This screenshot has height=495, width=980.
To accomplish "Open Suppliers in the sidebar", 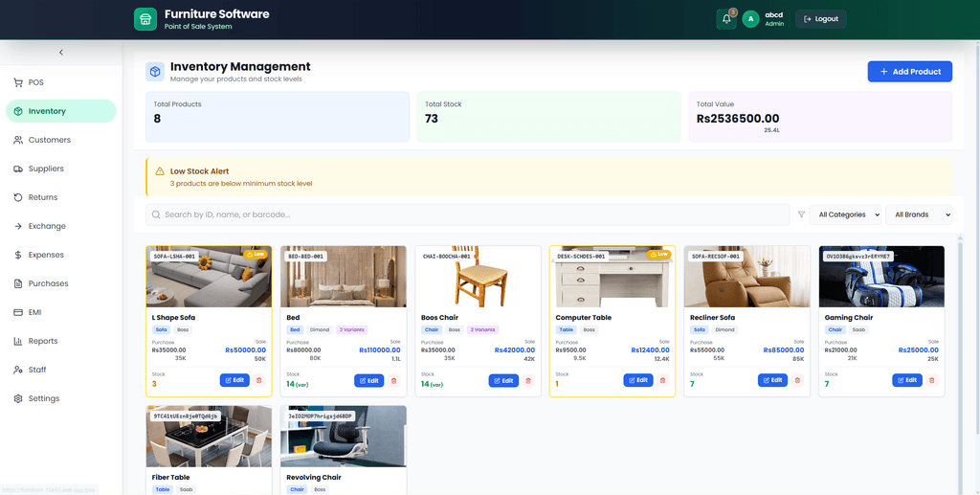I will [x=60, y=169].
